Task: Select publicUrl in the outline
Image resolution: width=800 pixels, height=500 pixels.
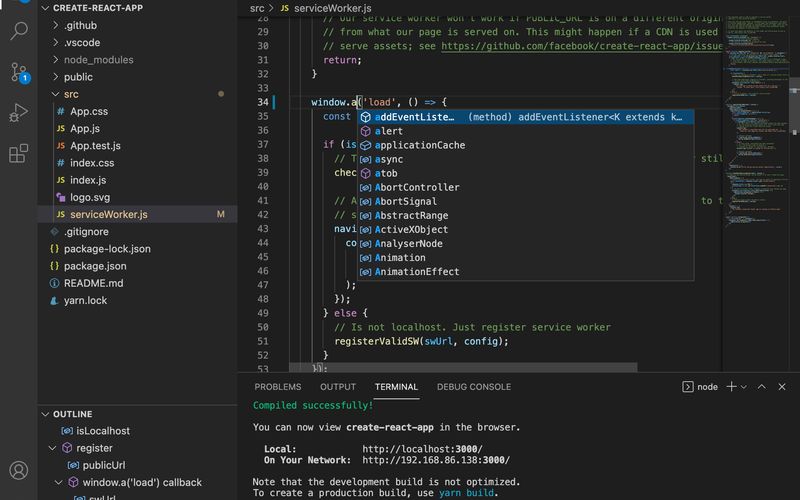Action: pyautogui.click(x=137, y=465)
